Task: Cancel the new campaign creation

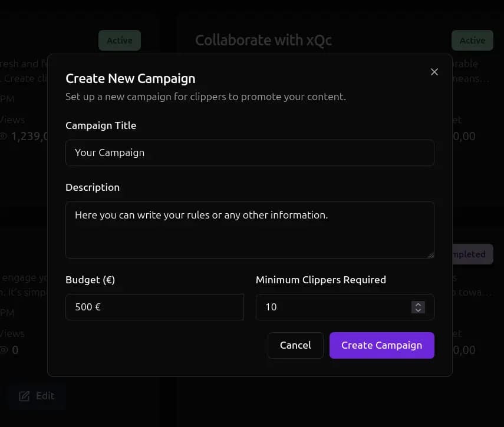Action: 295,345
